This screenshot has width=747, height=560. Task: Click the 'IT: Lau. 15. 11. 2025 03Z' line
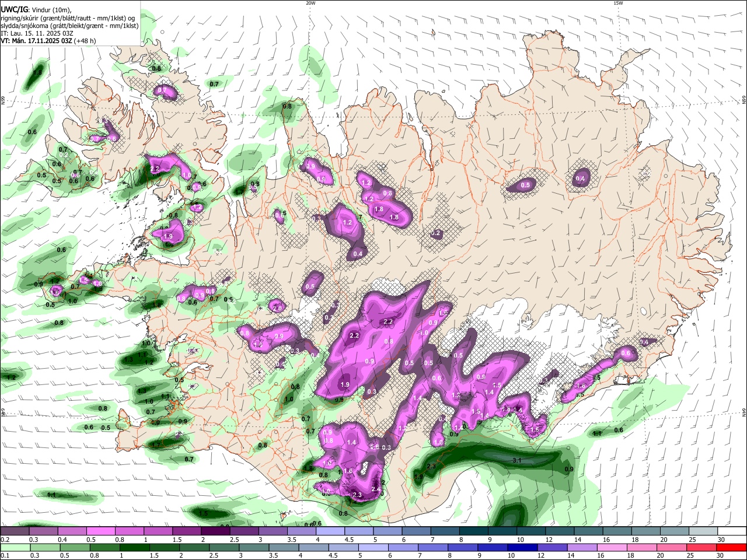point(37,33)
